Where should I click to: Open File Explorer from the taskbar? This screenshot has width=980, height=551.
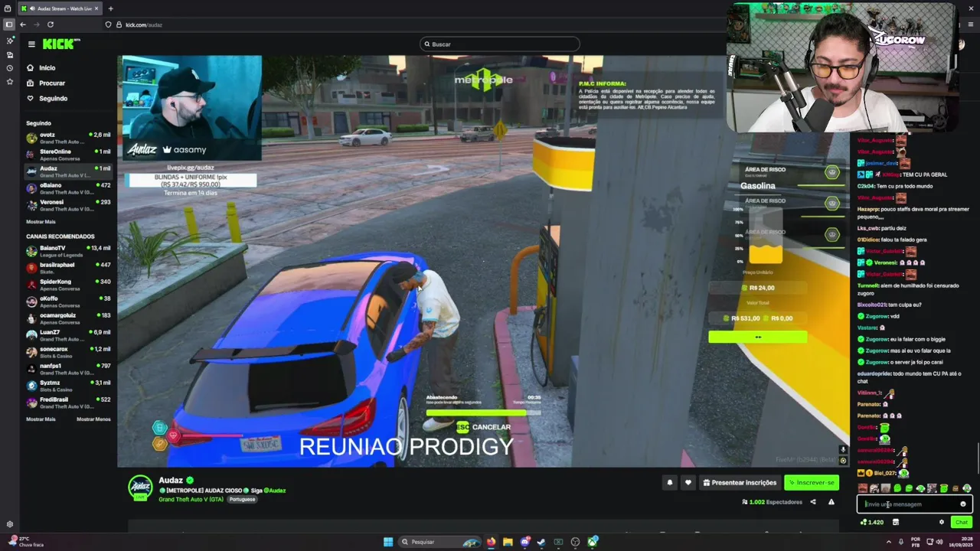pyautogui.click(x=508, y=542)
